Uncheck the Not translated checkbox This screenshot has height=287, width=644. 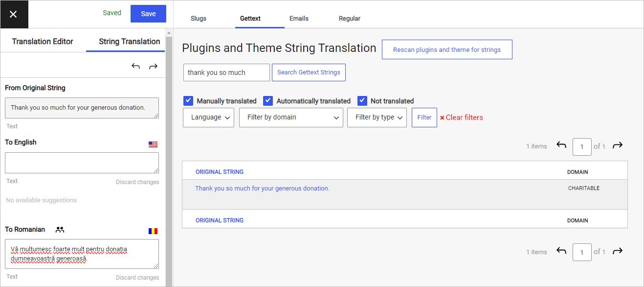tap(362, 100)
